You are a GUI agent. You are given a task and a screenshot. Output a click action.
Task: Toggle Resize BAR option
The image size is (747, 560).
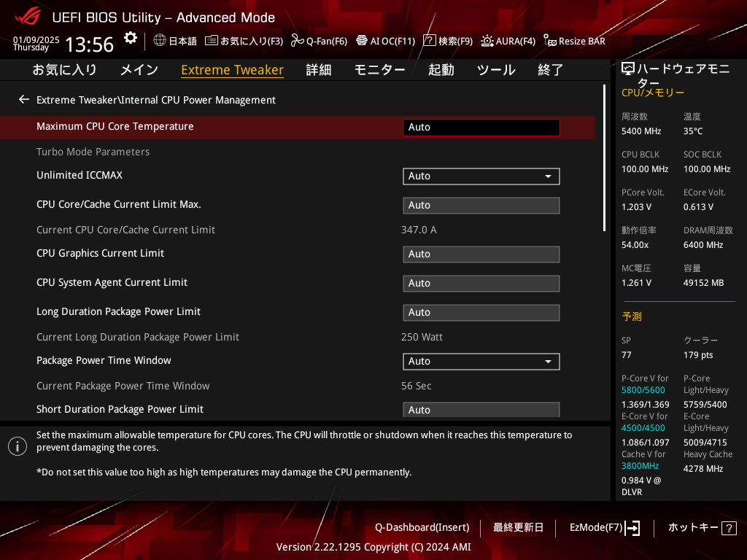[550, 41]
